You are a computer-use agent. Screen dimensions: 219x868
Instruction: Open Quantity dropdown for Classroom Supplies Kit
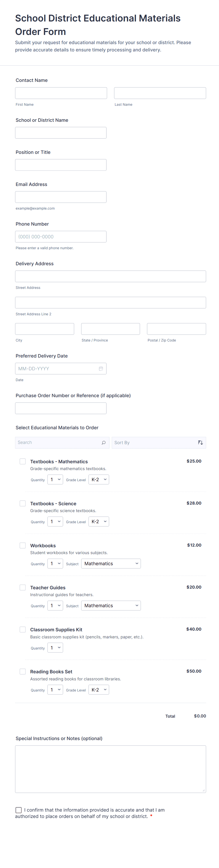click(55, 648)
